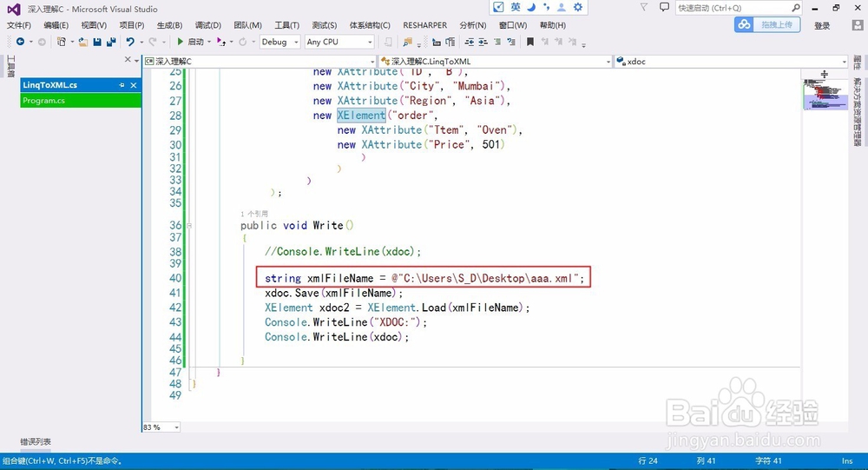Viewport: 868px width, 470px height.
Task: Click the step-into debug icon
Action: 220,42
